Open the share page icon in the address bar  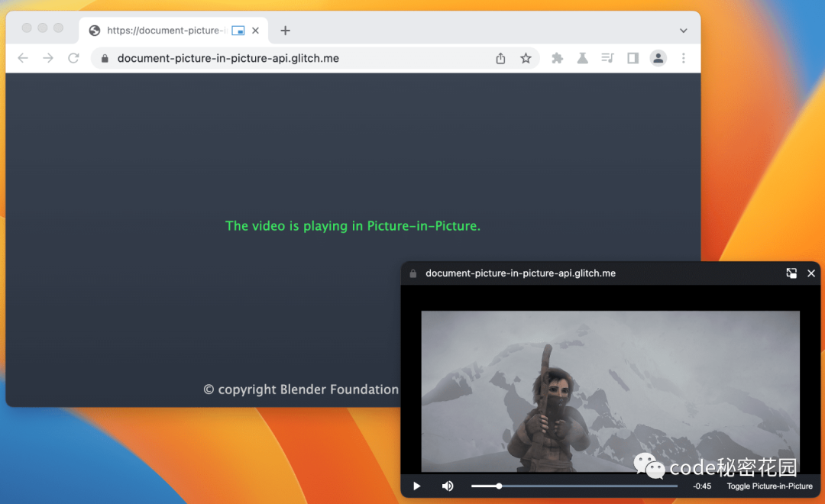[x=500, y=58]
